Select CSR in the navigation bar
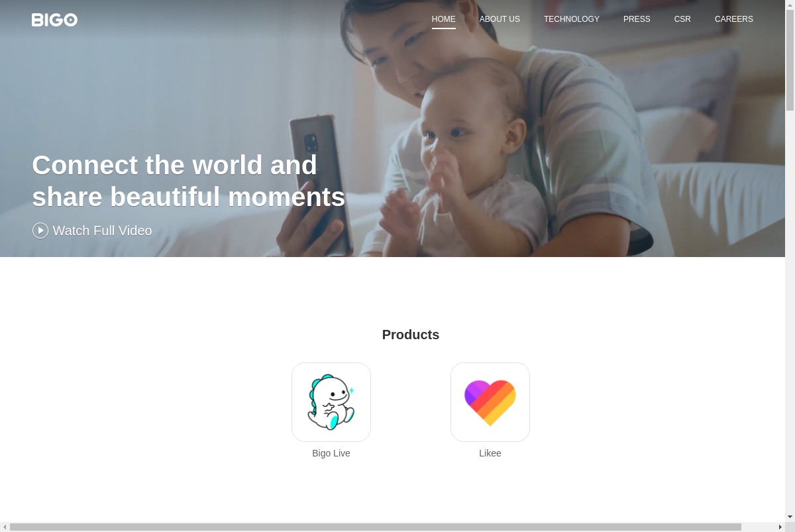The height and width of the screenshot is (532, 795). click(x=682, y=19)
